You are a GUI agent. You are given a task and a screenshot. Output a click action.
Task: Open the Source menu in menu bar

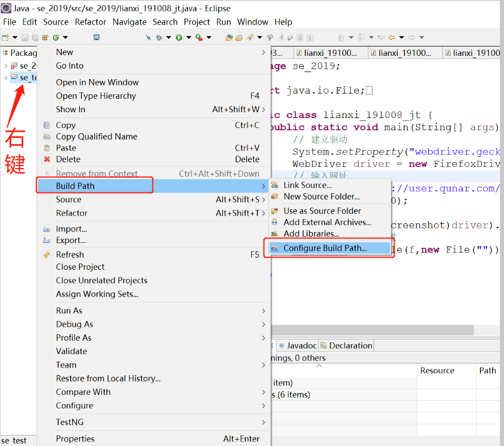[56, 22]
